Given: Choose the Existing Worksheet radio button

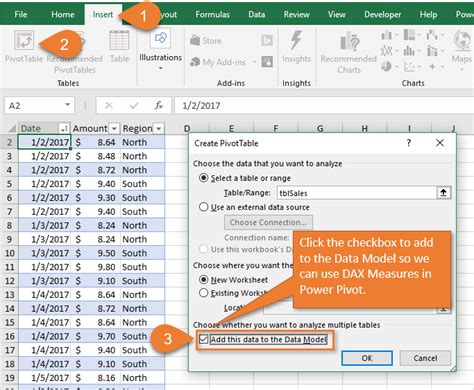Looking at the screenshot, I should [x=203, y=293].
